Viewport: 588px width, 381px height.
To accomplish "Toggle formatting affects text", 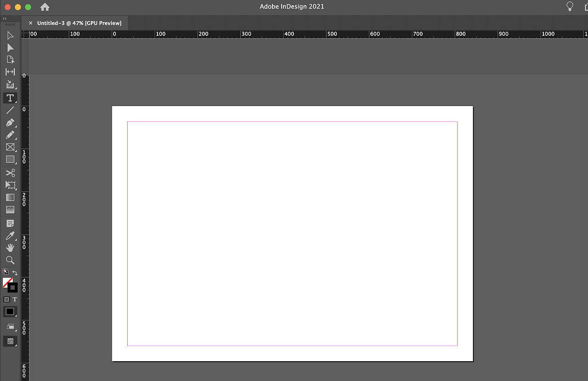I will tap(14, 299).
